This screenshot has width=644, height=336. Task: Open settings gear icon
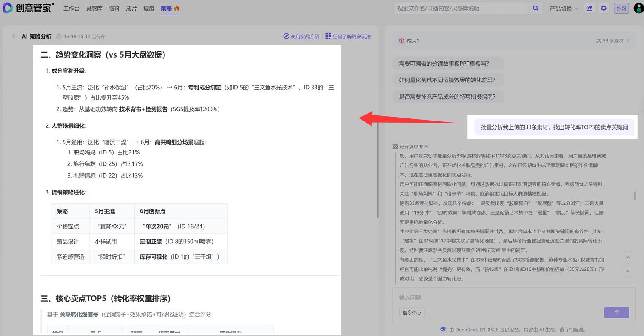(604, 8)
